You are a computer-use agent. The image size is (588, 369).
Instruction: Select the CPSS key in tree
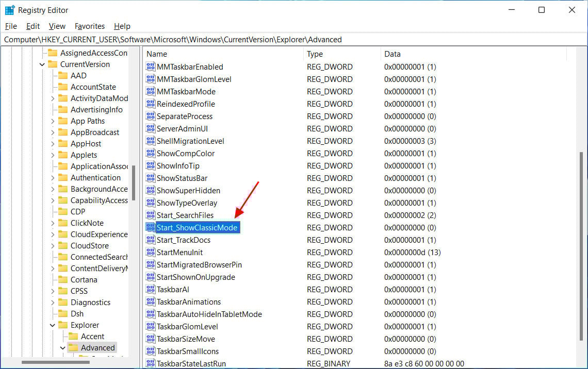pos(79,291)
